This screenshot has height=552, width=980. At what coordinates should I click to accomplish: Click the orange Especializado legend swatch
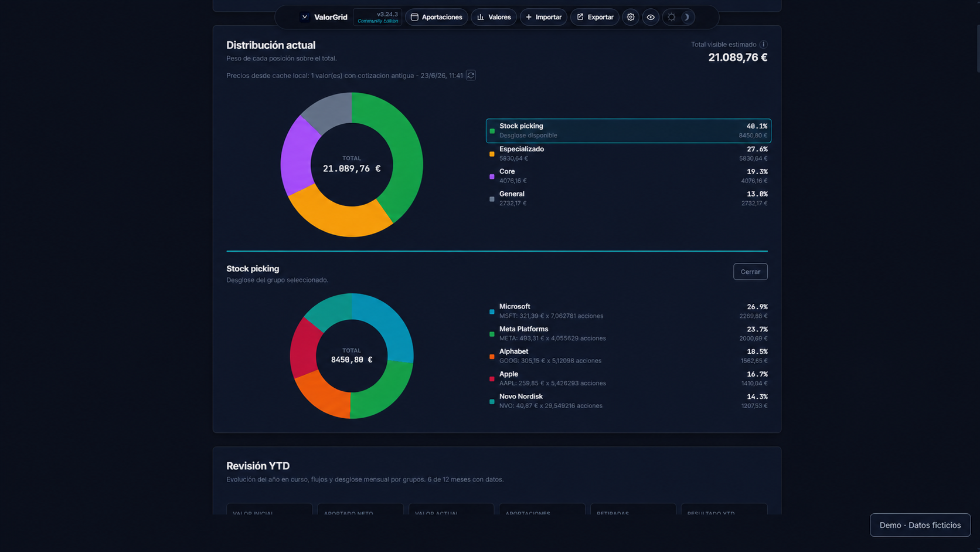pyautogui.click(x=492, y=154)
